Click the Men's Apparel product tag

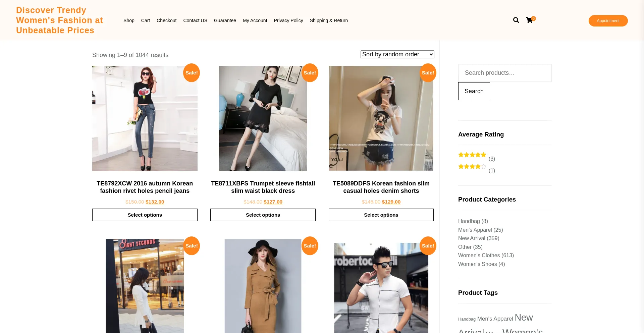click(x=495, y=319)
